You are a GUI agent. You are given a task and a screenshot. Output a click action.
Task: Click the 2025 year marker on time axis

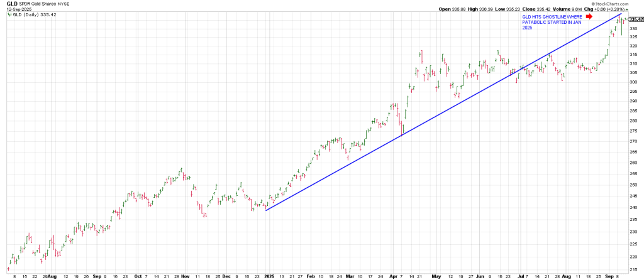pyautogui.click(x=269, y=276)
